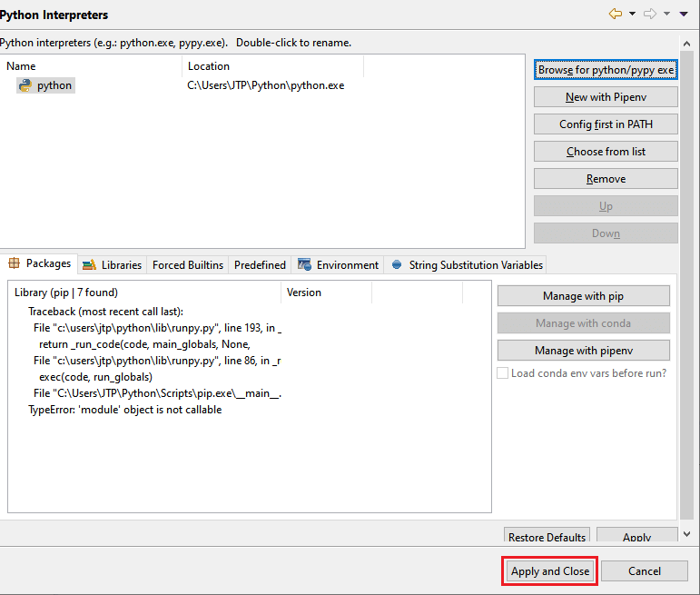This screenshot has height=595, width=700.
Task: Switch to the Predefined tab
Action: [260, 265]
